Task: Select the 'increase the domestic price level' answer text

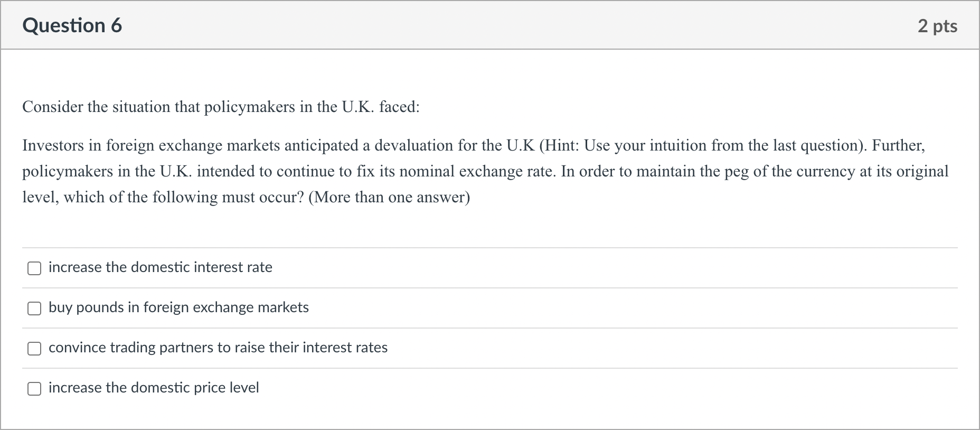Action: click(x=154, y=388)
